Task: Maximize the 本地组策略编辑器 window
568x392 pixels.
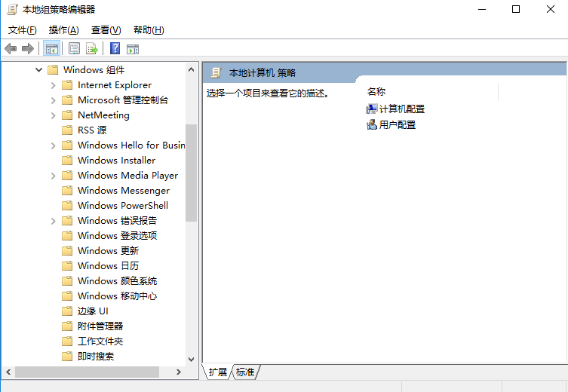Action: 516,9
